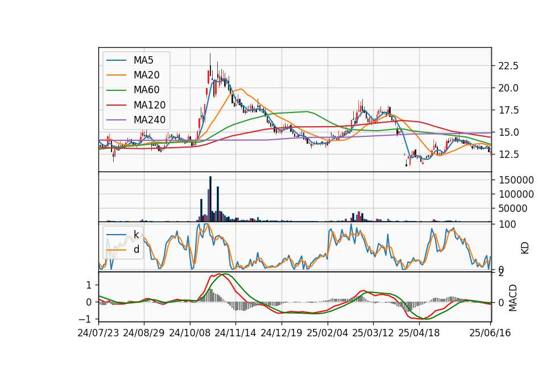Click the k legend label in KD panel
This screenshot has width=546, height=392.
pyautogui.click(x=136, y=235)
